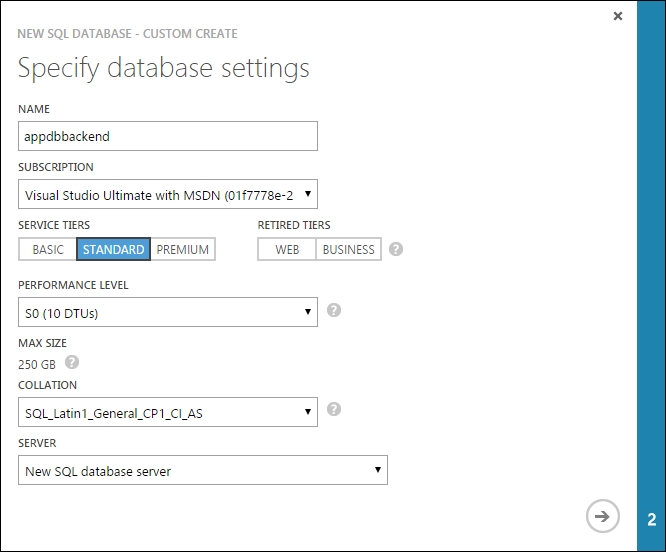Open help for Retired Tiers
This screenshot has width=666, height=552.
click(396, 249)
